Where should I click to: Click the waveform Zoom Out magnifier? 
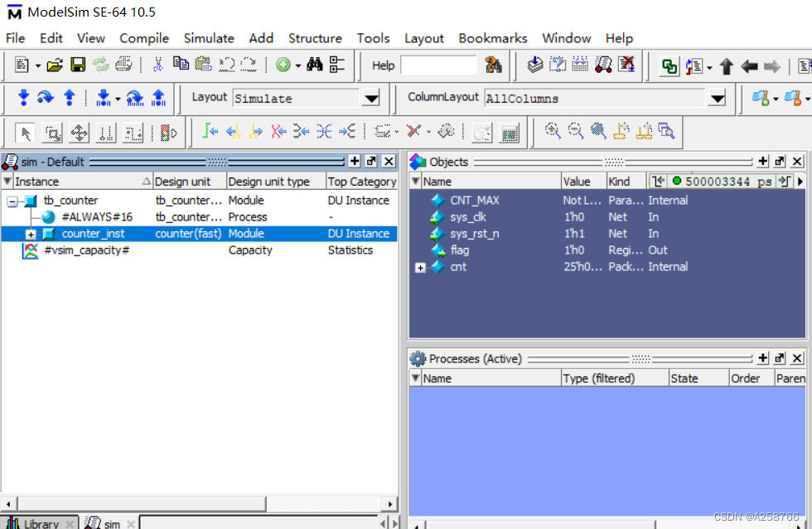tap(575, 131)
